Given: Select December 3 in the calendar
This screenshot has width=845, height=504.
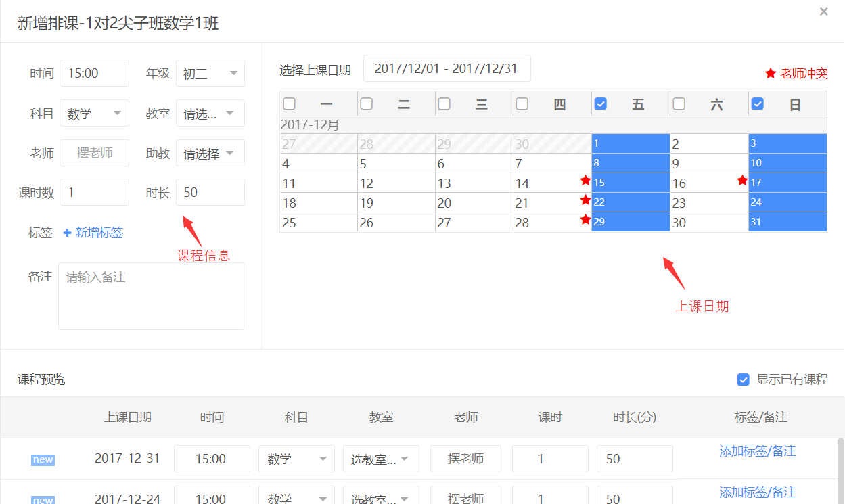Looking at the screenshot, I should (787, 143).
